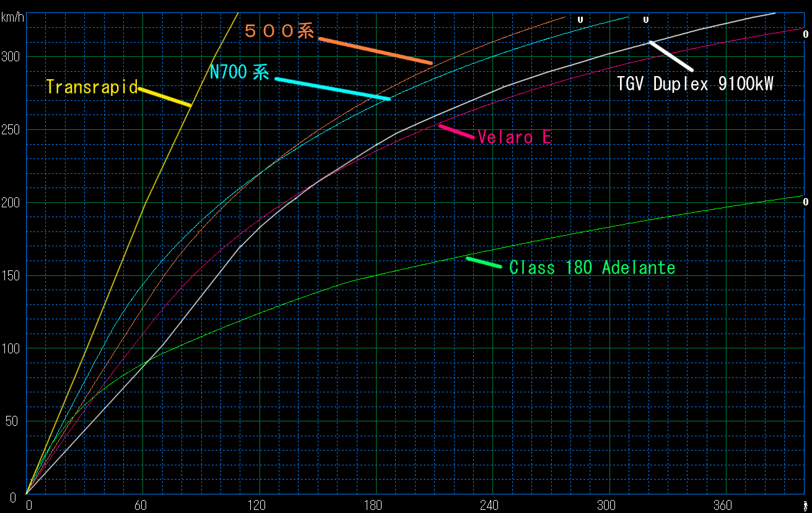Click the 200 speed axis value

pyautogui.click(x=11, y=203)
